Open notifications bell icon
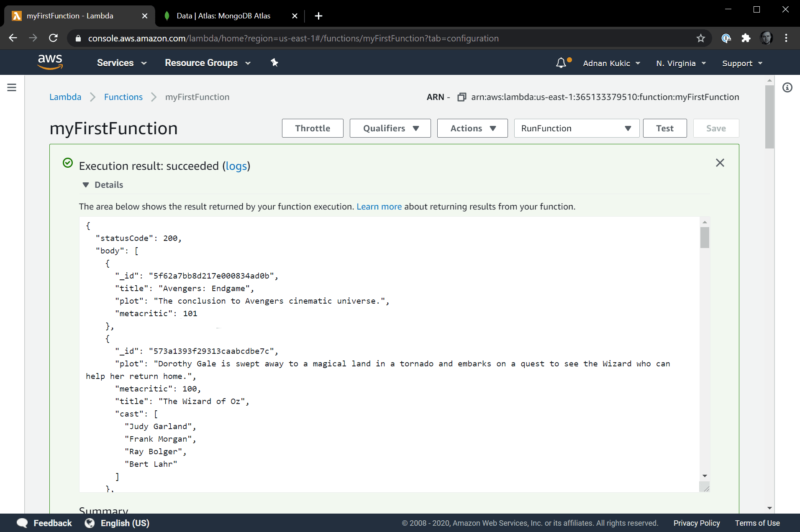This screenshot has height=532, width=800. pos(561,63)
